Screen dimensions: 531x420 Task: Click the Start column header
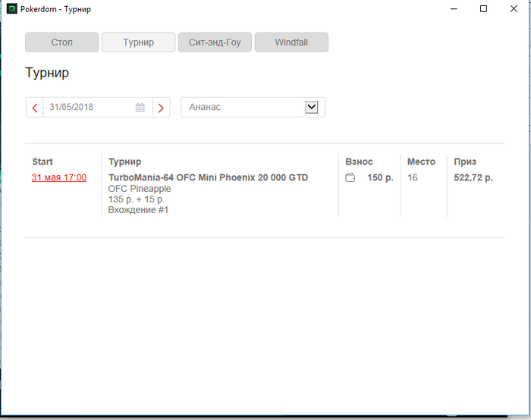tap(42, 161)
